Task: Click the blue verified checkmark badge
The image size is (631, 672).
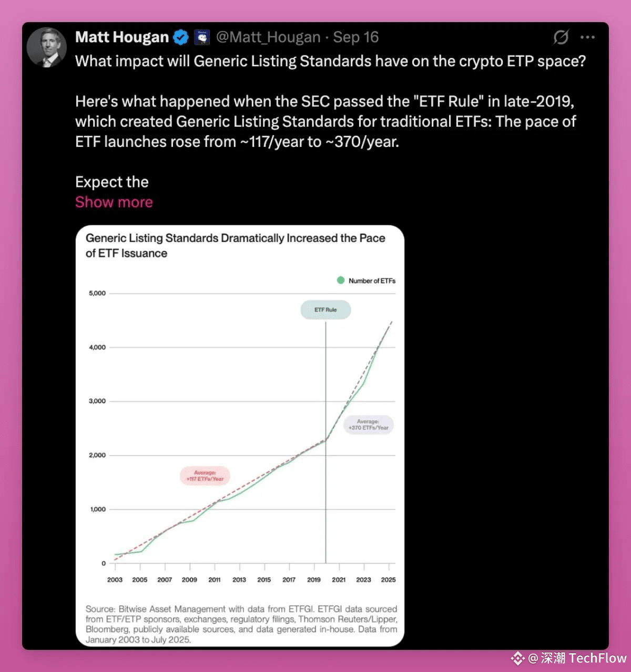Action: tap(181, 37)
